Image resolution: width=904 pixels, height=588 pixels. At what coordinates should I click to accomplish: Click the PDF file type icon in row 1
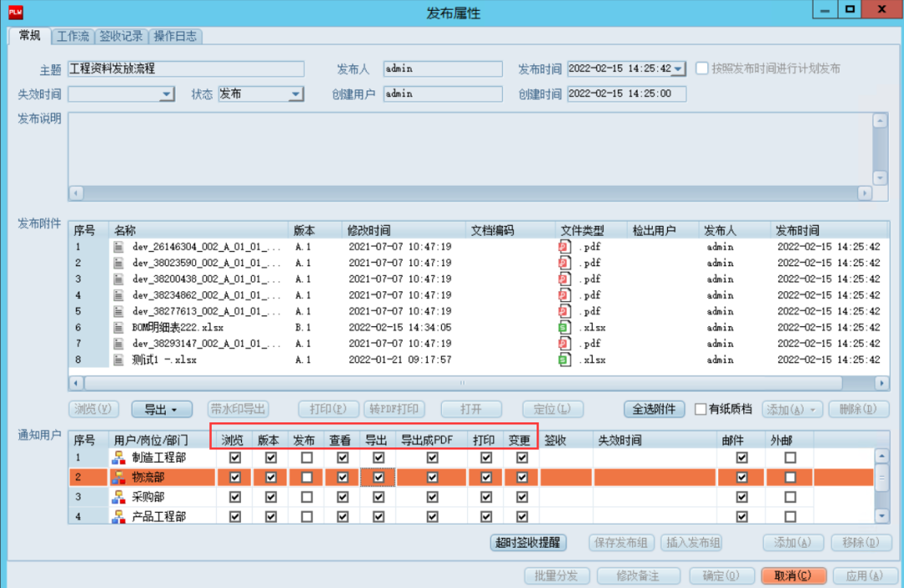click(x=565, y=247)
